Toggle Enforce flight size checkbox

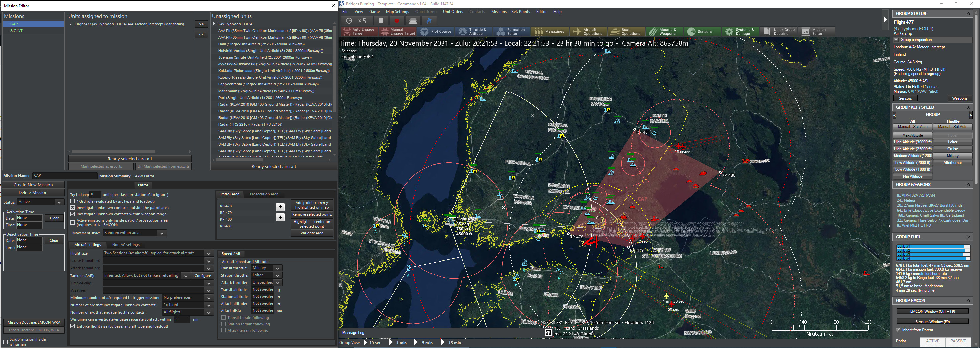73,326
